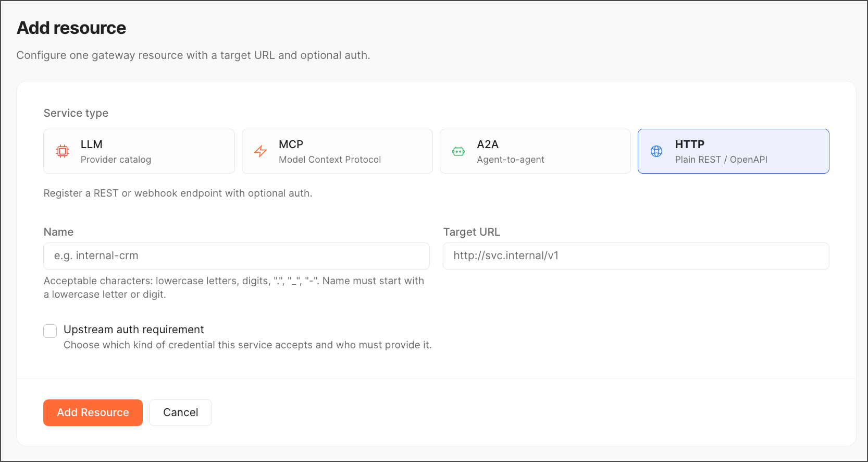
Task: Click the "Upstream auth requirement" label text
Action: (x=133, y=330)
